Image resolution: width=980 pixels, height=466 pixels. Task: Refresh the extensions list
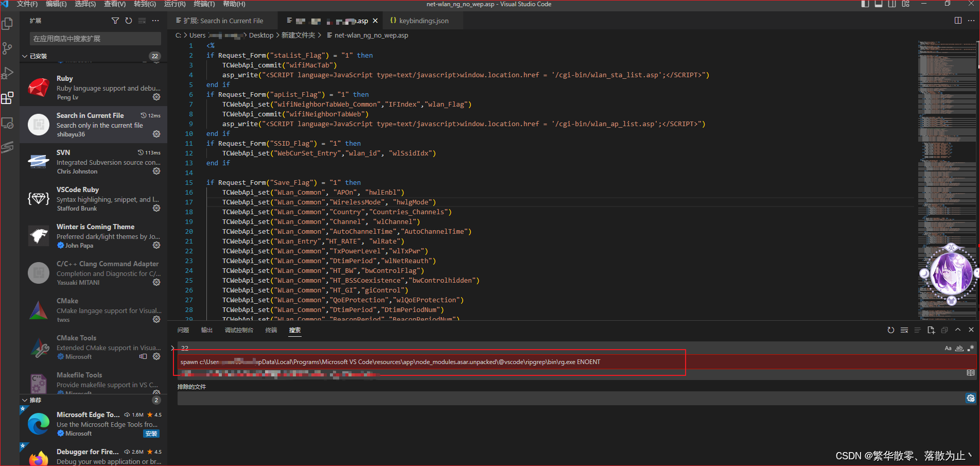pyautogui.click(x=129, y=21)
